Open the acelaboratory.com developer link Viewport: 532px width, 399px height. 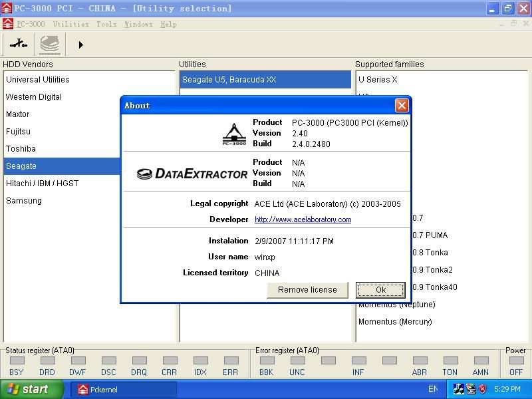click(x=303, y=219)
